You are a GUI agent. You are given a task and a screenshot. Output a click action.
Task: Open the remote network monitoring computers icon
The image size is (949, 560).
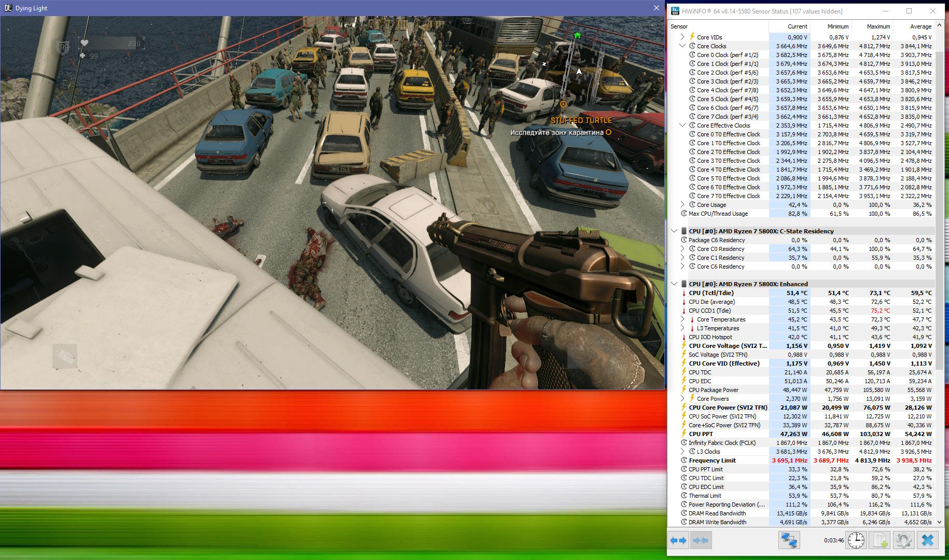[789, 540]
